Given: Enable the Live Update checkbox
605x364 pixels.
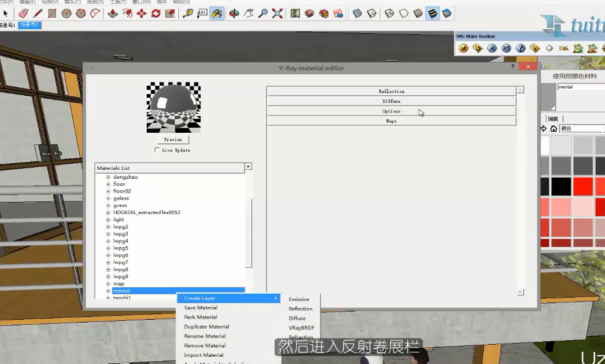Looking at the screenshot, I should click(158, 150).
